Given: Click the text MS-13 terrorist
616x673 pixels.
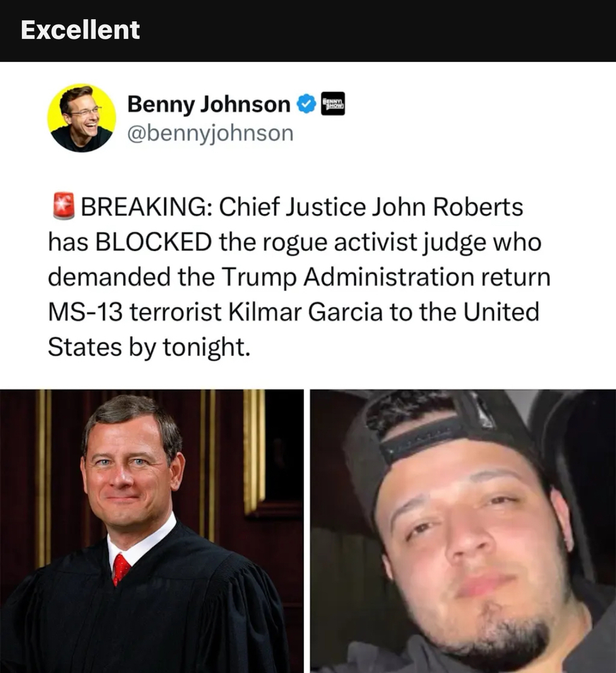Looking at the screenshot, I should [135, 312].
